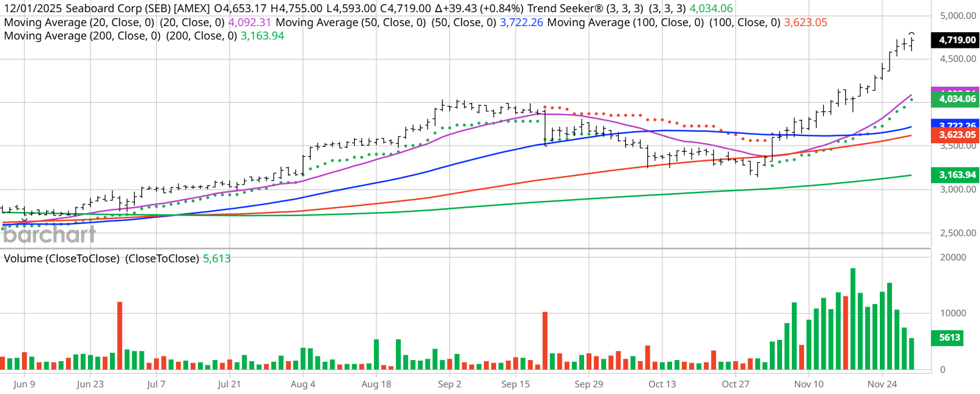
Task: Click the Jun 9 date label
Action: pos(24,384)
